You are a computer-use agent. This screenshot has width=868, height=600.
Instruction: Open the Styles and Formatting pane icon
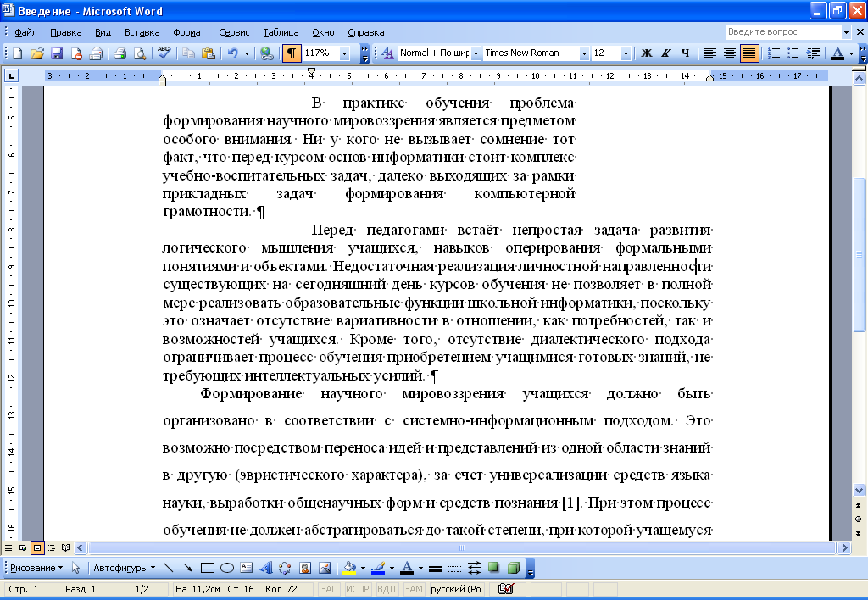click(x=387, y=53)
